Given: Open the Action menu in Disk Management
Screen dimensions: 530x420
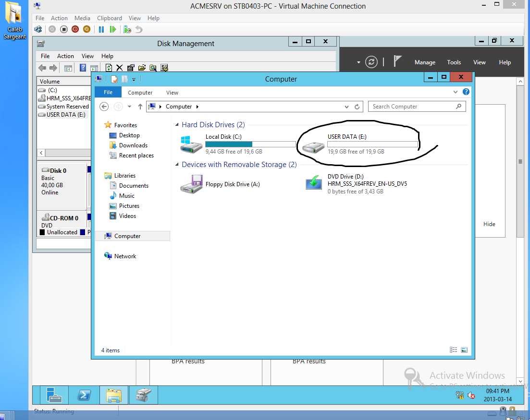Looking at the screenshot, I should pyautogui.click(x=65, y=56).
